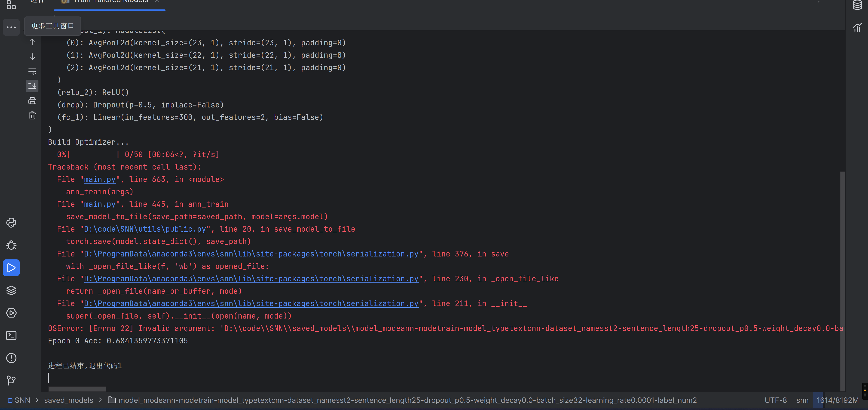This screenshot has width=868, height=410.
Task: Open the Debug tool window
Action: coord(11,245)
